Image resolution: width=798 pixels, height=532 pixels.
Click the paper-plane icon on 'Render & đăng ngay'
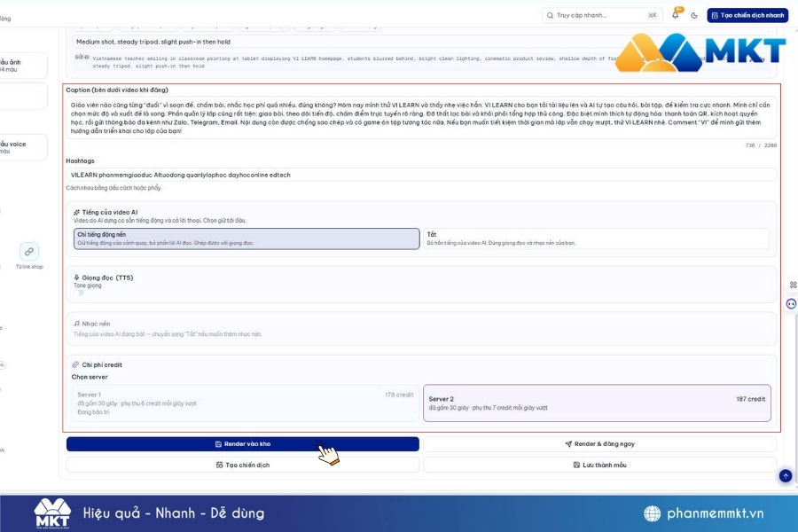click(568, 444)
